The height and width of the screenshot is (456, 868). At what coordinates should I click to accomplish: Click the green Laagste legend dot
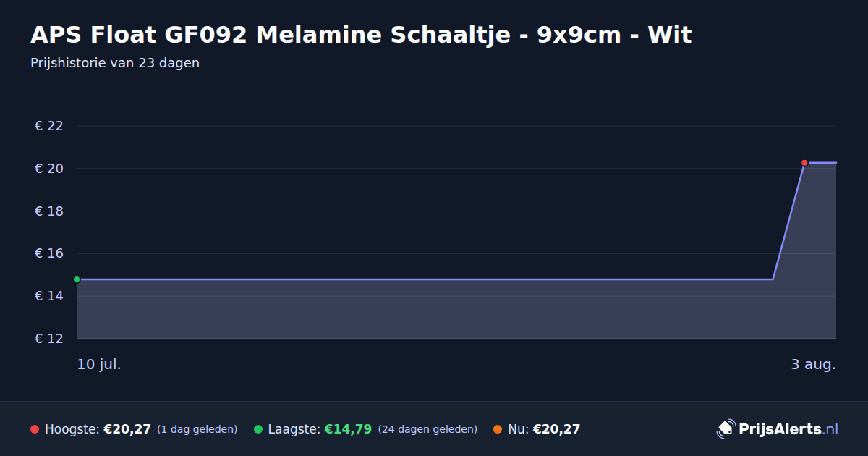[x=258, y=429]
